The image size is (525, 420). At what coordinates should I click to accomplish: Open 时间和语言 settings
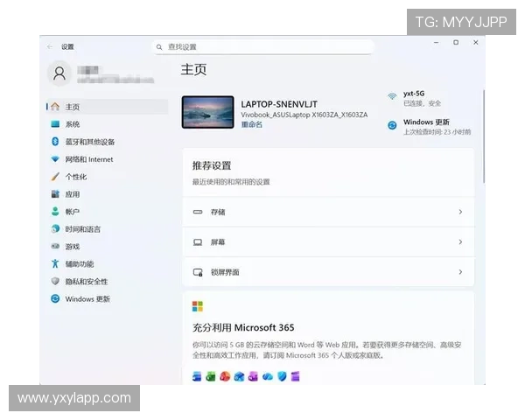coord(107,228)
